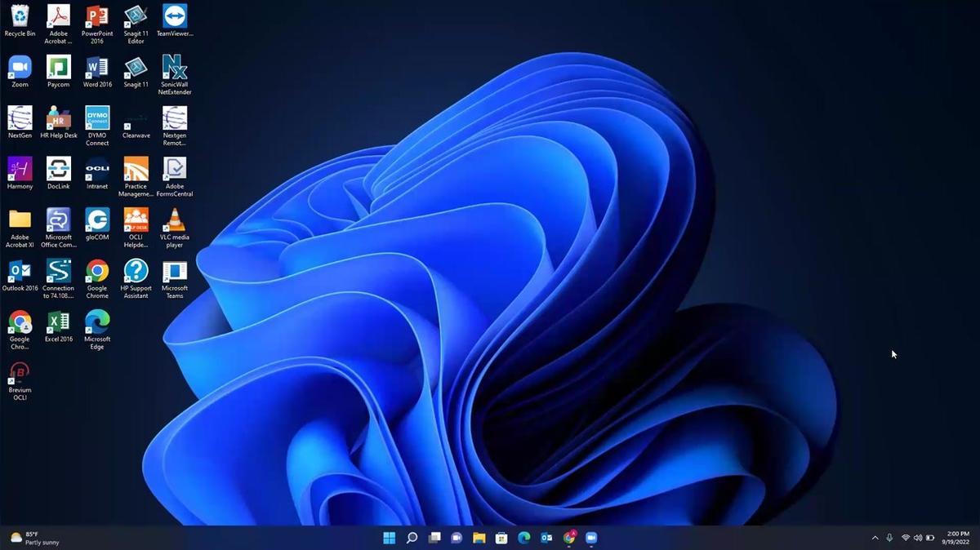Open the weather widget showing 85°F

pyautogui.click(x=34, y=538)
